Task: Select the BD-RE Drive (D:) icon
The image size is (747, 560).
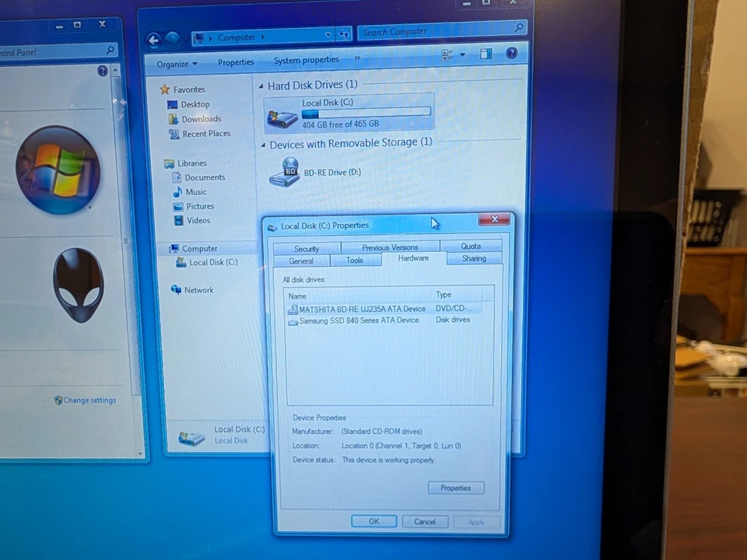Action: coord(284,172)
